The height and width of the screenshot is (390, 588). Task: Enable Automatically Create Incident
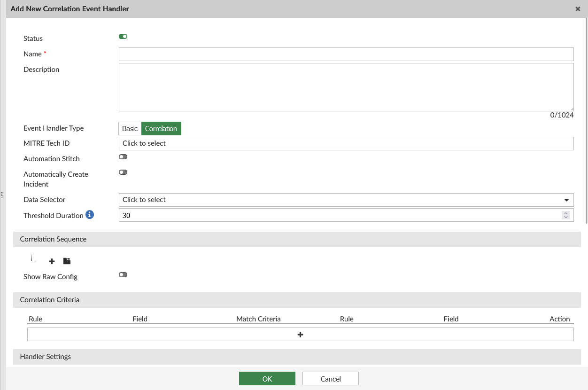coord(123,172)
